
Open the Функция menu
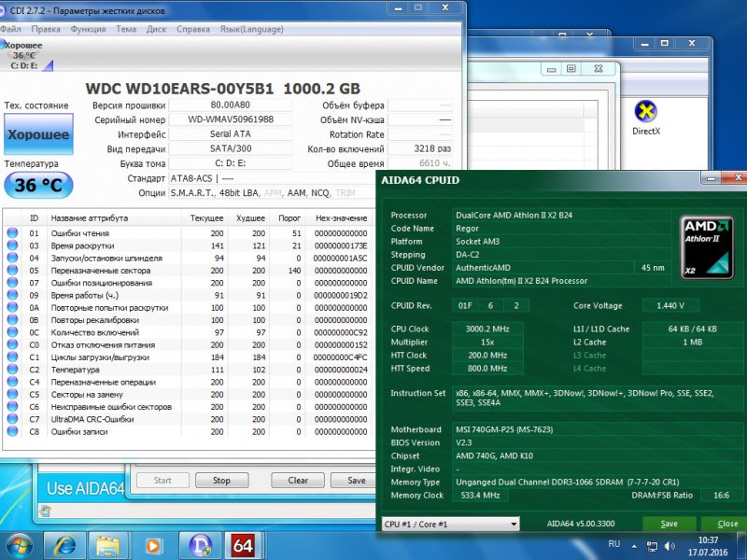pyautogui.click(x=88, y=29)
